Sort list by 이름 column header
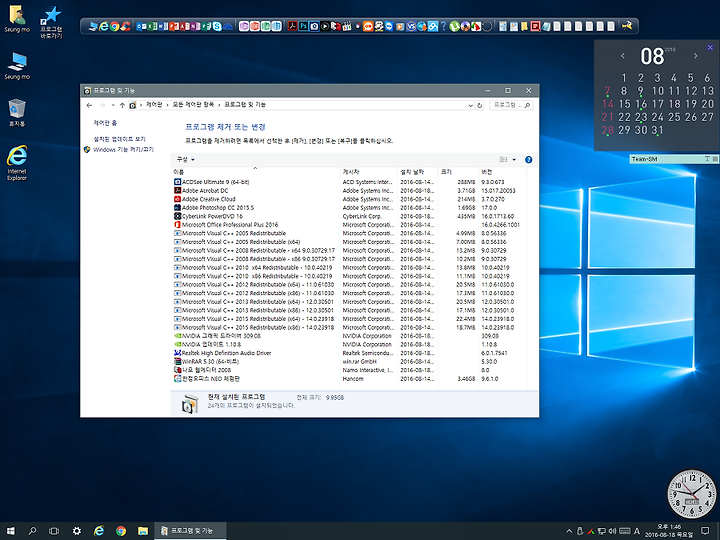Image resolution: width=720 pixels, height=540 pixels. [x=255, y=172]
